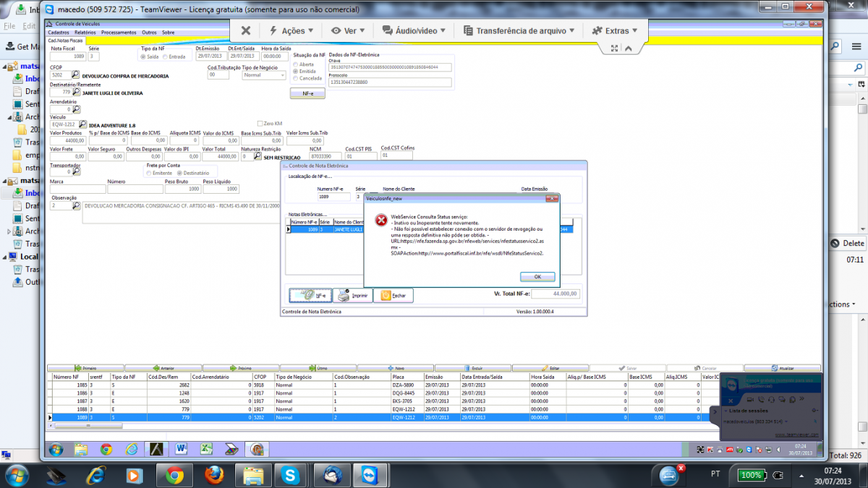Open the Outros menu

click(149, 33)
